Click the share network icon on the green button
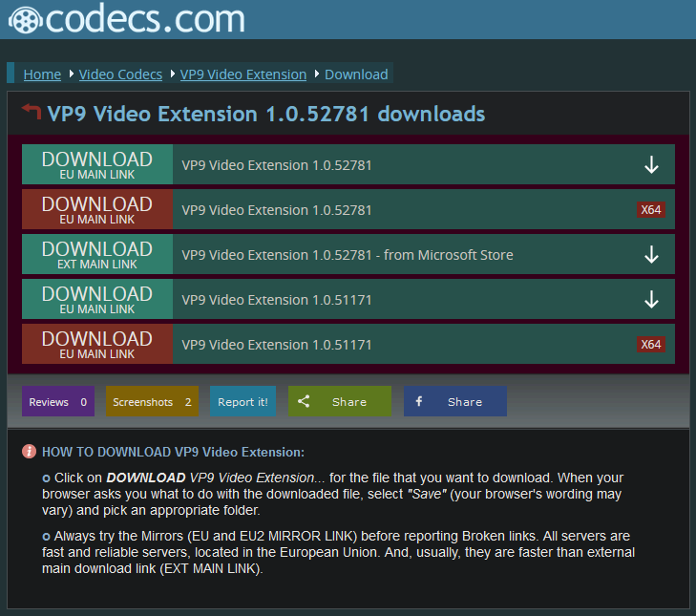Screen dimensions: 696x616 [x=304, y=401]
